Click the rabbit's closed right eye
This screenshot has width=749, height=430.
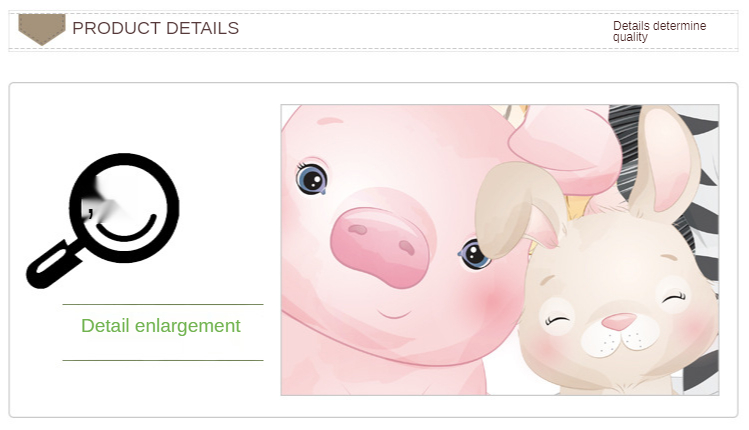pyautogui.click(x=674, y=298)
